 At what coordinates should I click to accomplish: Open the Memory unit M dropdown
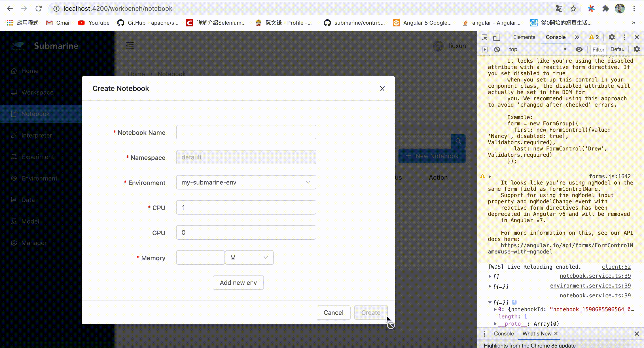click(249, 258)
